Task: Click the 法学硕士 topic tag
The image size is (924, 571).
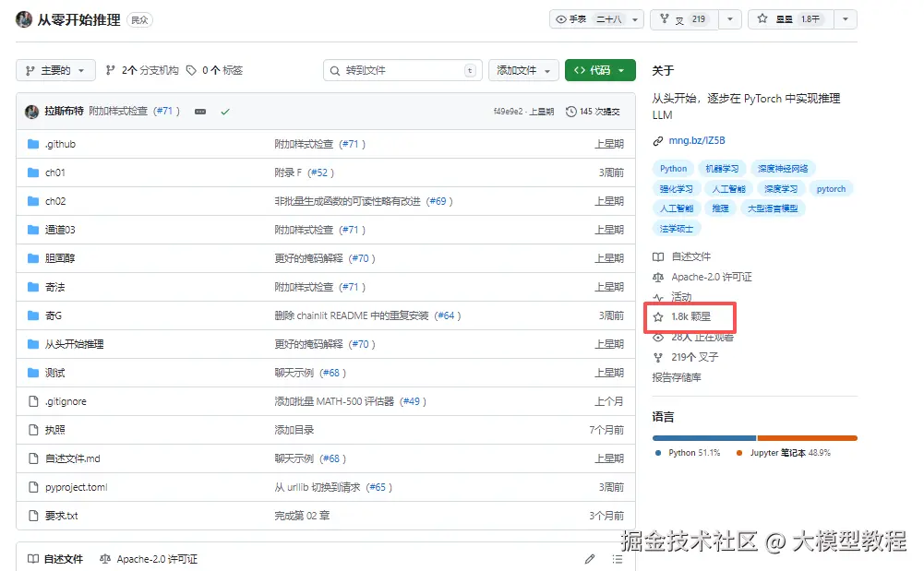Action: (676, 229)
